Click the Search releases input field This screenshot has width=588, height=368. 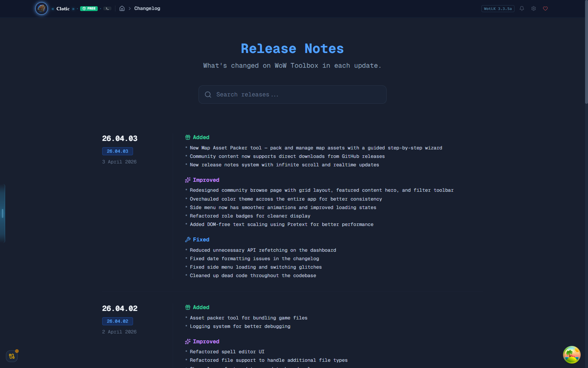(292, 95)
